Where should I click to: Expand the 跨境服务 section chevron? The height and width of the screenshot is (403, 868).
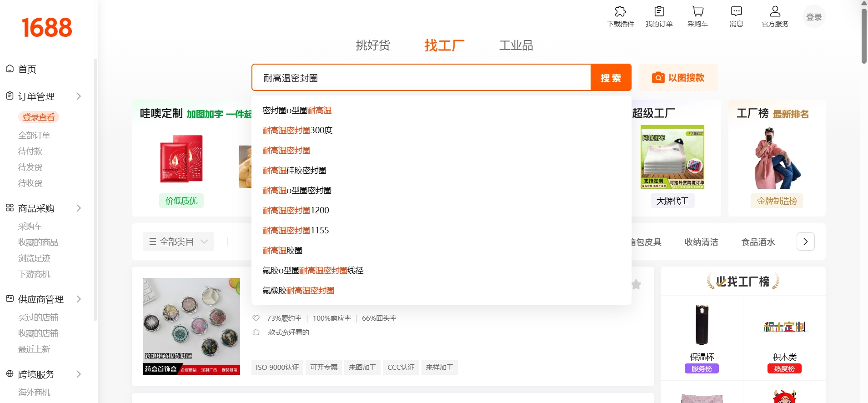coord(79,374)
